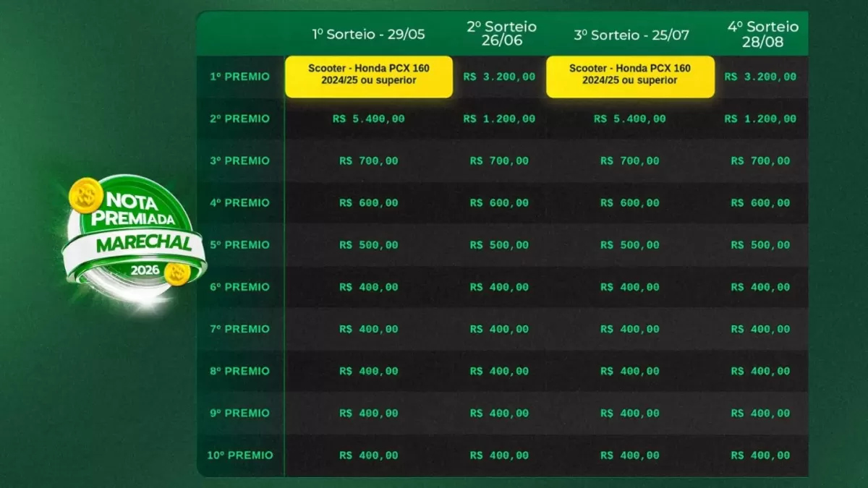Choose the 4º Sorteio 28/08 column header

(762, 33)
